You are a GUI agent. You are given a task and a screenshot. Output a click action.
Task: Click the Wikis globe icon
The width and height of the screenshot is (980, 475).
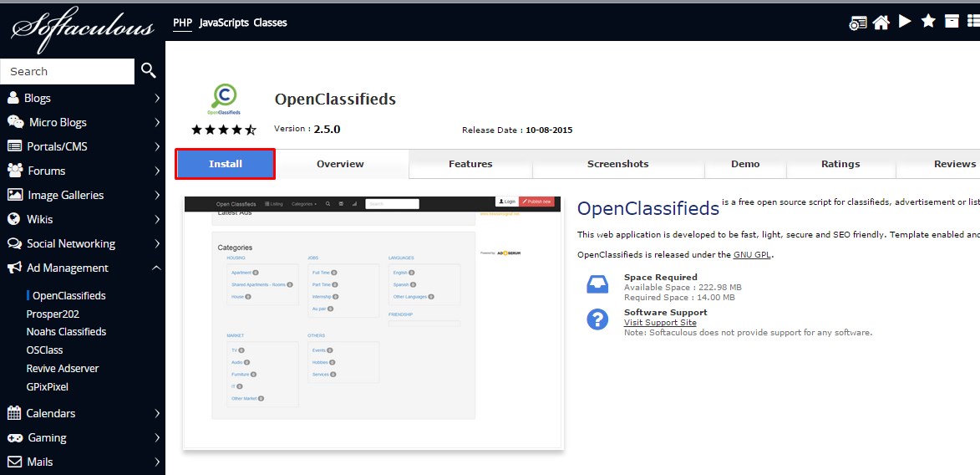(13, 219)
